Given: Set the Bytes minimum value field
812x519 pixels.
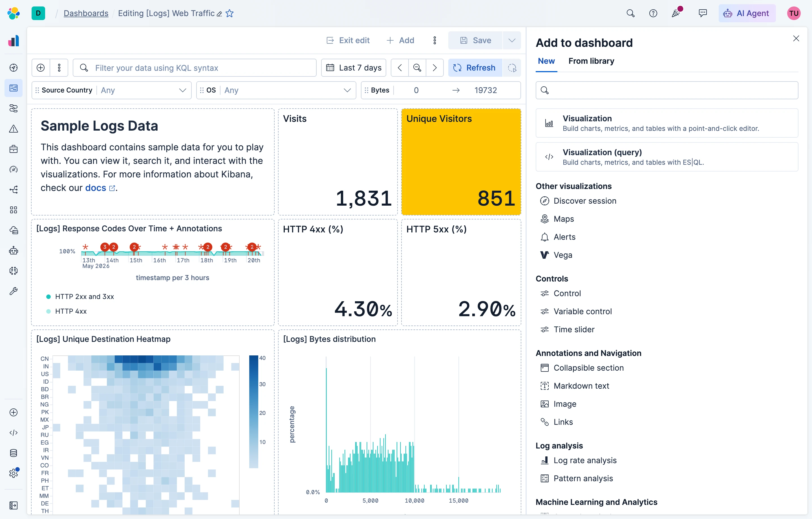Looking at the screenshot, I should pos(416,90).
